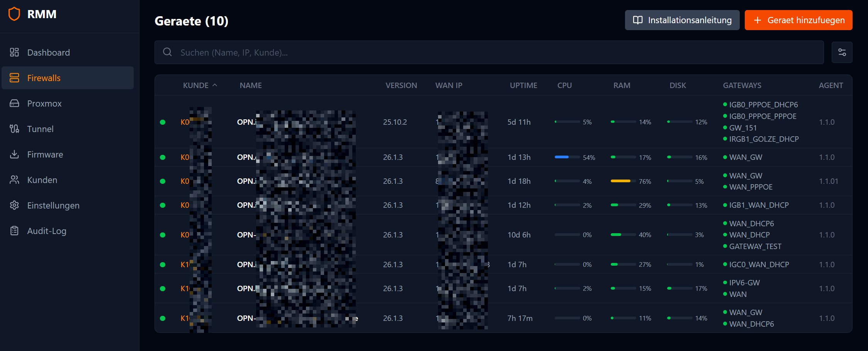The image size is (868, 351).
Task: Click agent version 1.1.01
Action: 829,181
